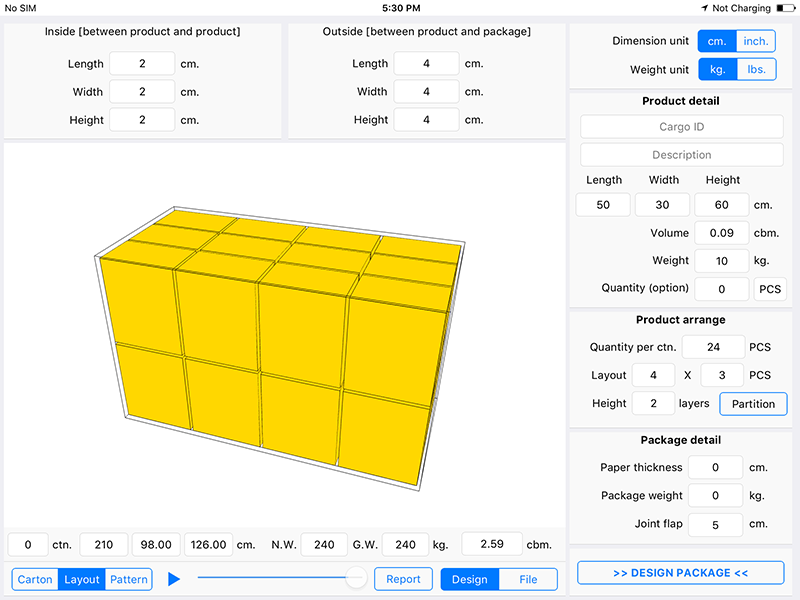Click the yellow 3D carton layout preview

pyautogui.click(x=280, y=347)
